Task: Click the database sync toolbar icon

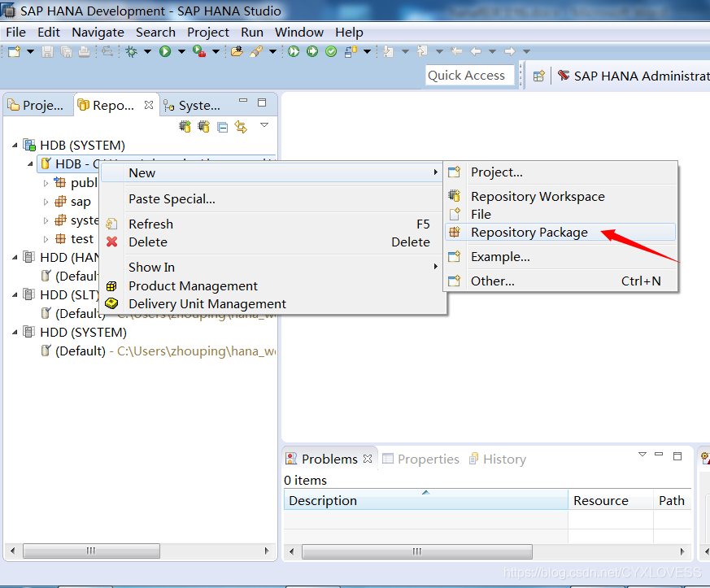Action: [x=351, y=51]
